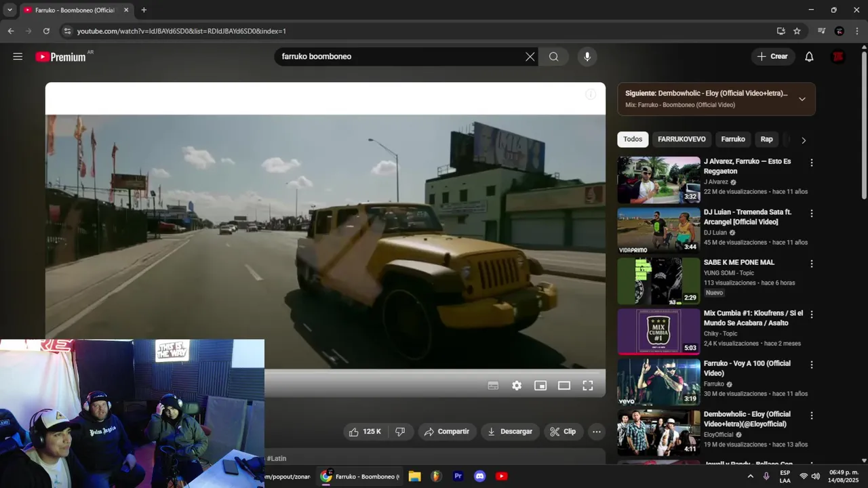Start voice search with the microphone
Screen dimensions: 868x488
pyautogui.click(x=587, y=57)
